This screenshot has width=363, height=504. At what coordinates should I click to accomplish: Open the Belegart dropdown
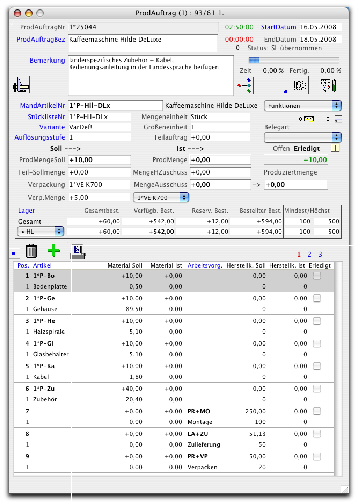click(x=303, y=137)
